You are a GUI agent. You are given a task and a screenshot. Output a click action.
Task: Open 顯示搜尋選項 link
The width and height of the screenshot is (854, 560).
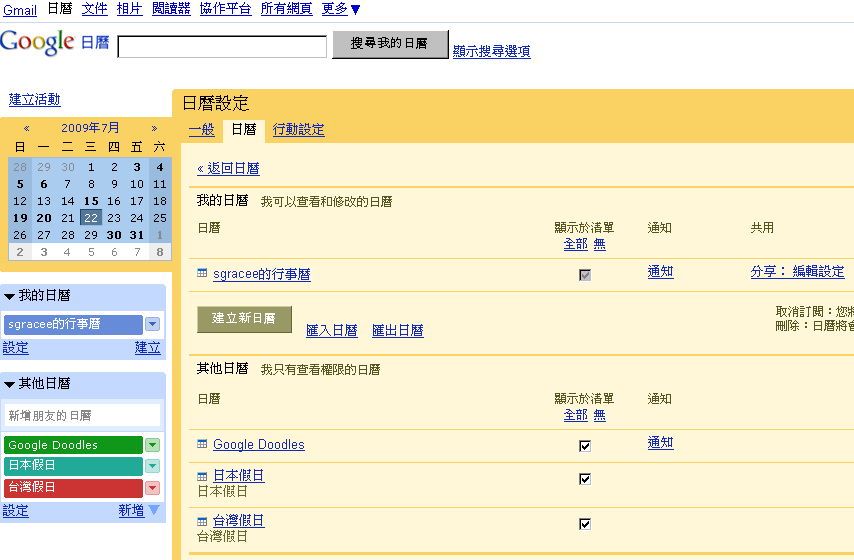[x=491, y=51]
